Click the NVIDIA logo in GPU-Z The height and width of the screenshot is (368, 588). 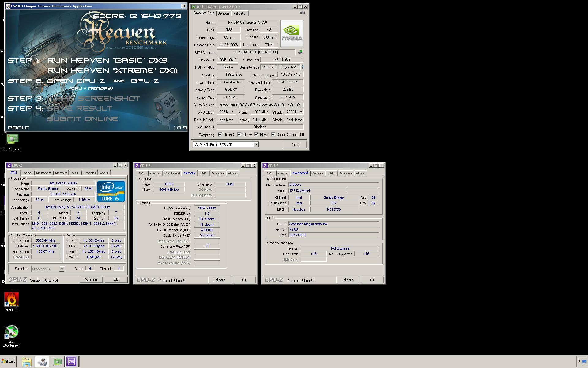pos(292,33)
